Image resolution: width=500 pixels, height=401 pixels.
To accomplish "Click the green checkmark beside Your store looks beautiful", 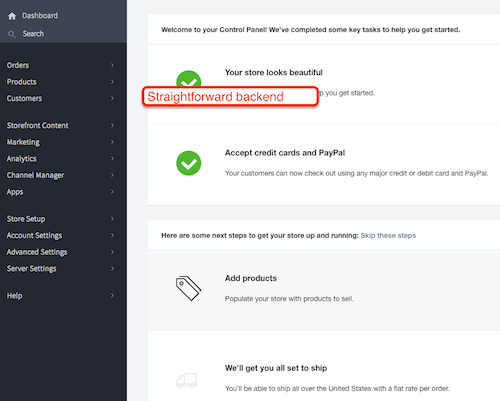I will tap(189, 79).
